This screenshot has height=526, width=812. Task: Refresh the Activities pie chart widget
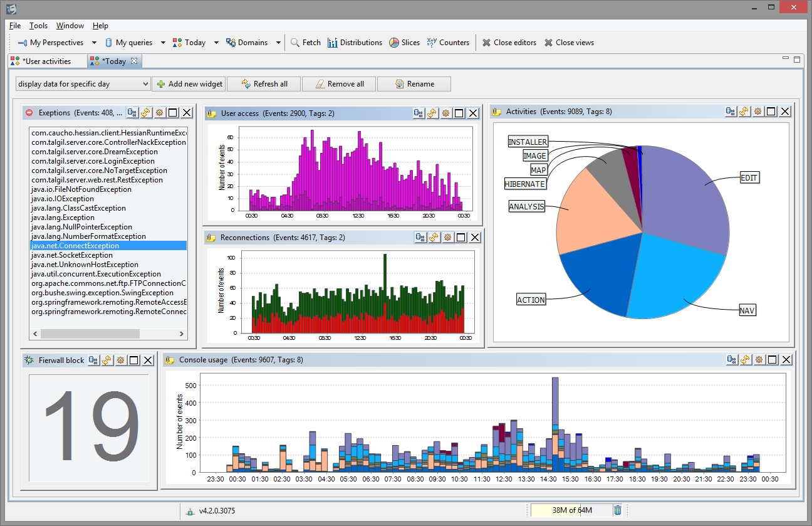(x=744, y=112)
